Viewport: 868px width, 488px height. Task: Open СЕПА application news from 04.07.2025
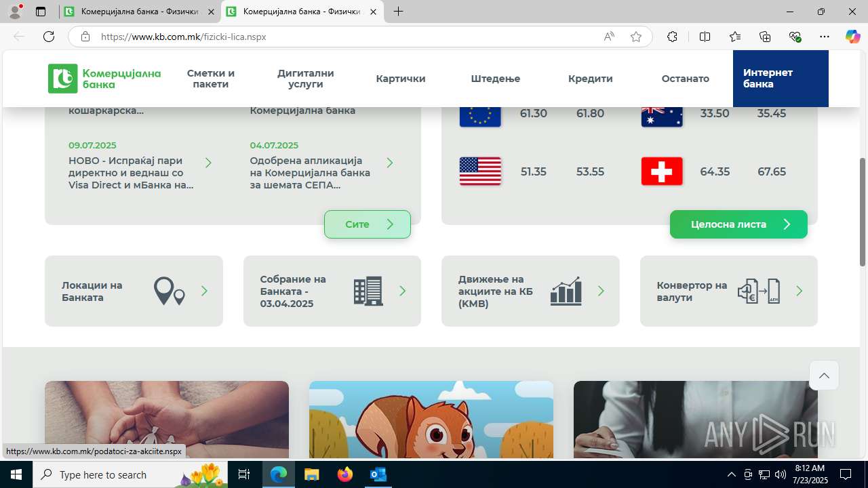pos(311,173)
